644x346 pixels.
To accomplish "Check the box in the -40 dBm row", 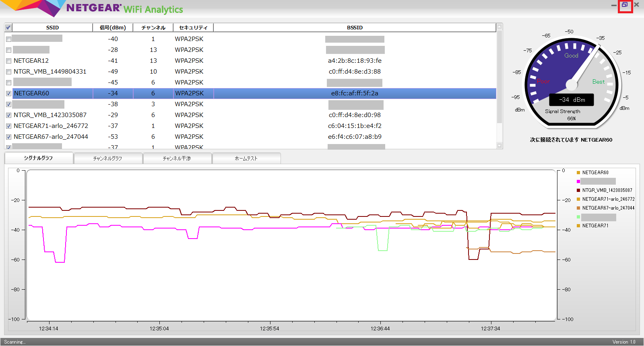I will (8, 39).
